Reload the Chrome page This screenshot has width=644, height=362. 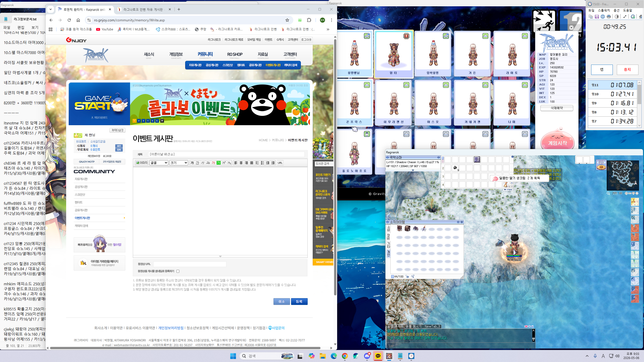click(69, 20)
